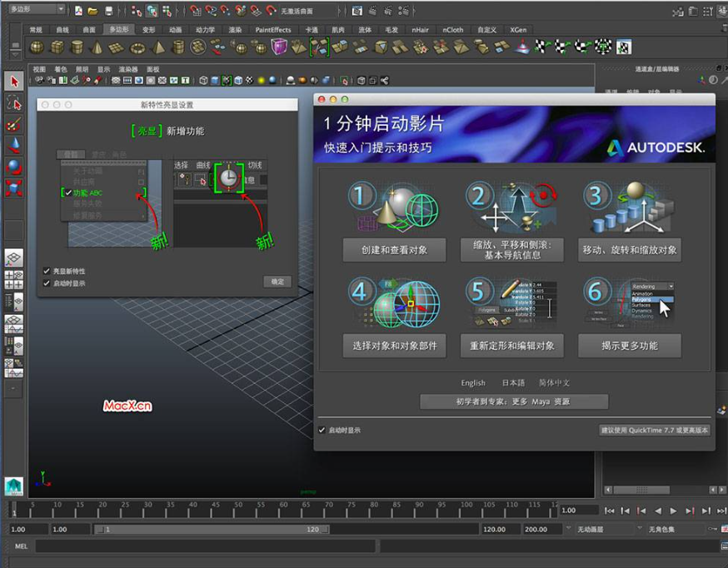Image resolution: width=728 pixels, height=568 pixels.
Task: Open the 揭示更多功能 movie
Action: [630, 346]
